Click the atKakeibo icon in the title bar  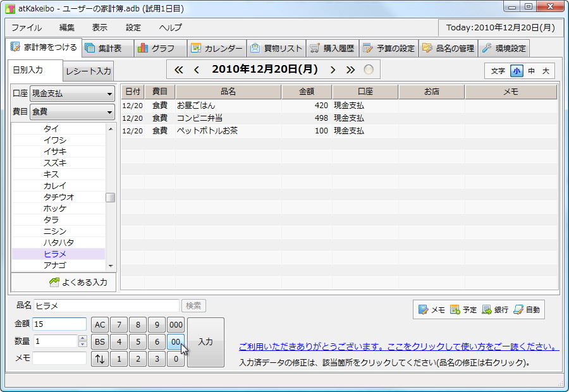[9, 7]
